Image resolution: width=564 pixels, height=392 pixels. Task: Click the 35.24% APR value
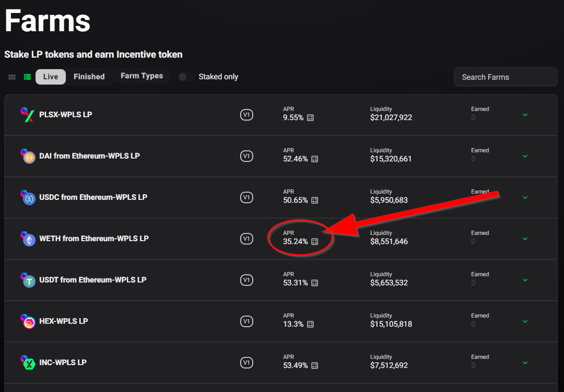pyautogui.click(x=295, y=242)
